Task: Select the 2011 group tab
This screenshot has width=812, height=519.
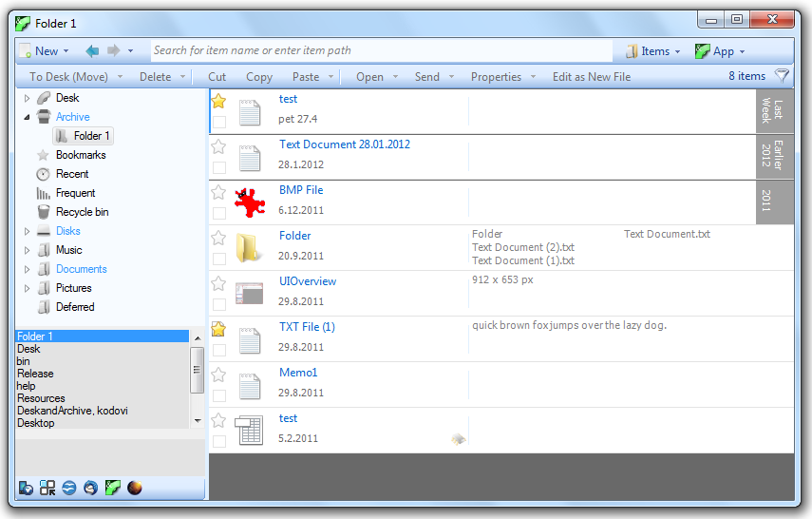Action: pos(775,202)
